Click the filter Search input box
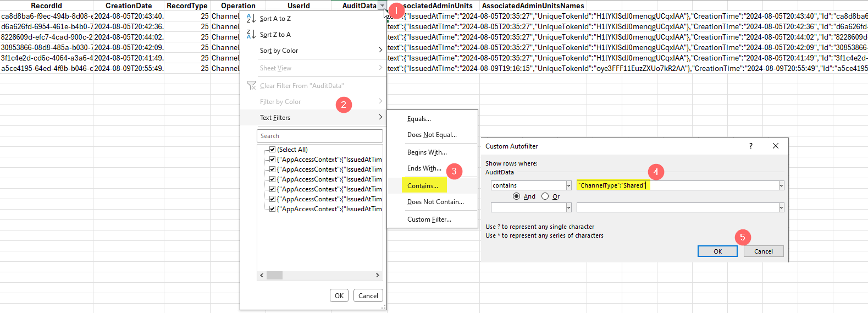Viewport: 868px width, 313px height. coord(319,136)
